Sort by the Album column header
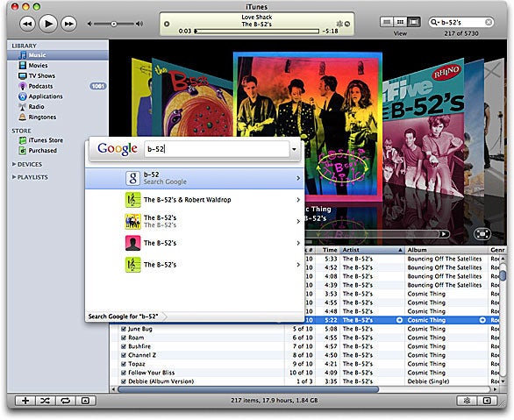The width and height of the screenshot is (514, 420). click(x=446, y=250)
